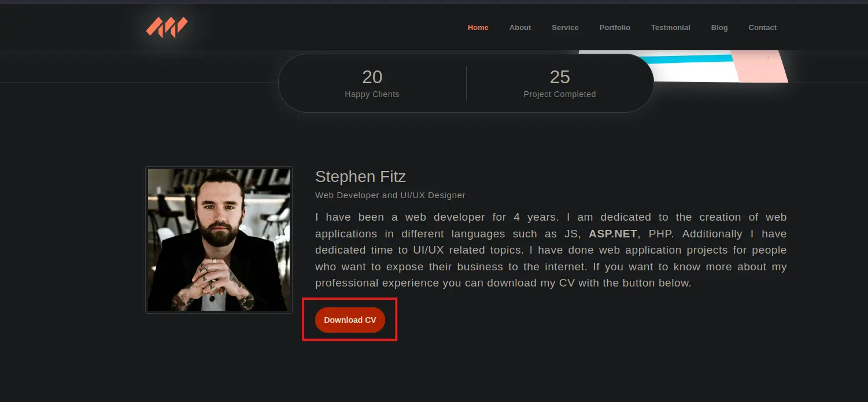Viewport: 868px width, 402px height.
Task: Navigate to the Contact link
Action: click(762, 27)
